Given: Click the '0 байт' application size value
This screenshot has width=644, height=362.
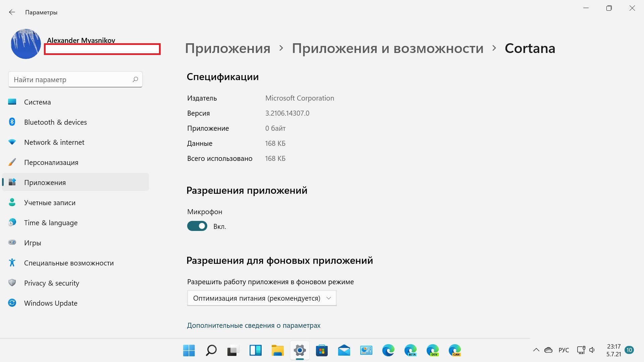Looking at the screenshot, I should 275,128.
